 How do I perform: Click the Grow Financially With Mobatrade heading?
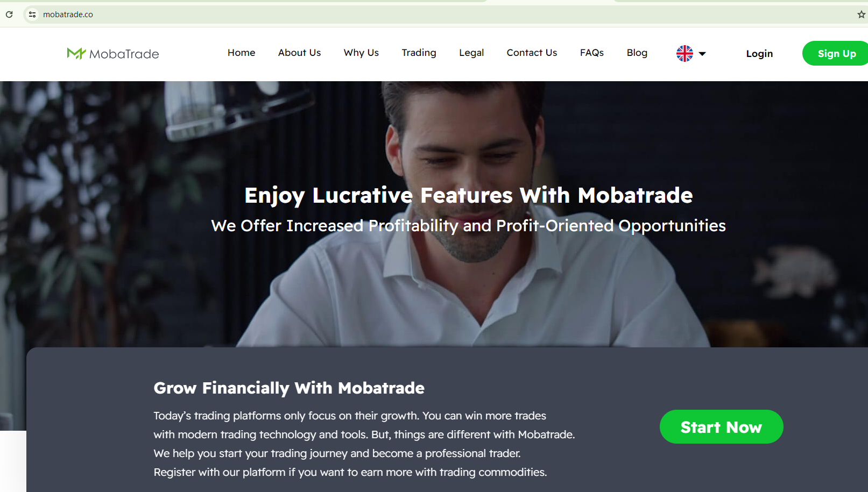pos(289,388)
